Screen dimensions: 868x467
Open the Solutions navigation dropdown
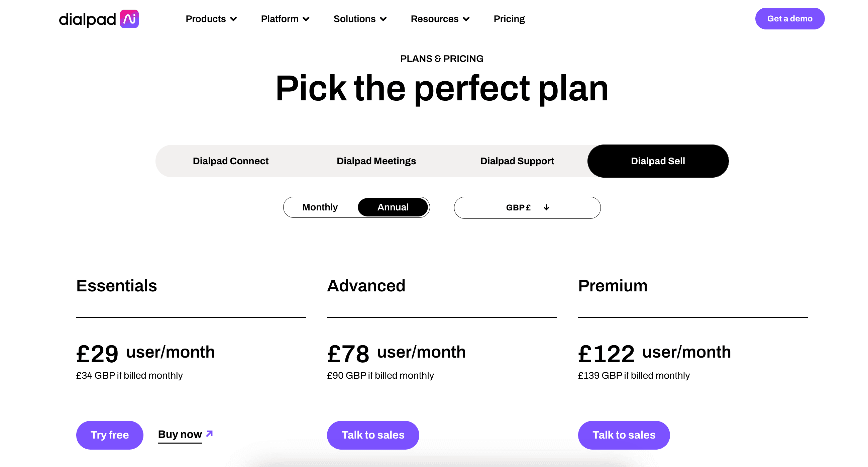[x=354, y=19]
